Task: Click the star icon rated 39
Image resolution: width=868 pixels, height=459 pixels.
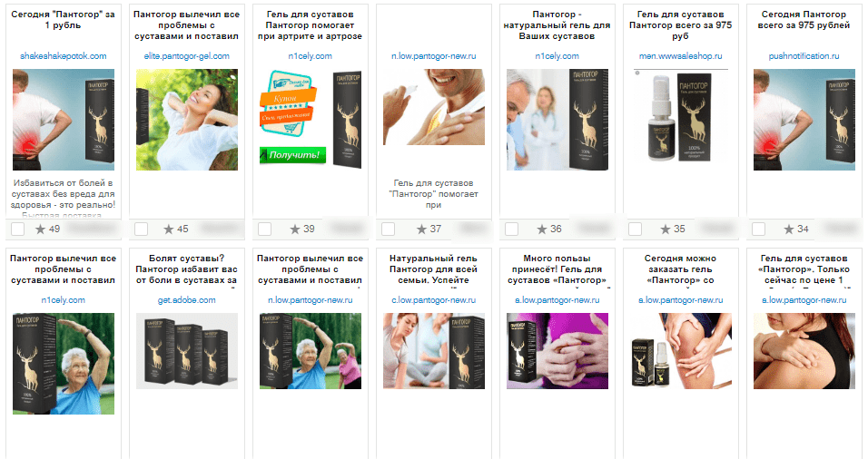Action: (295, 229)
